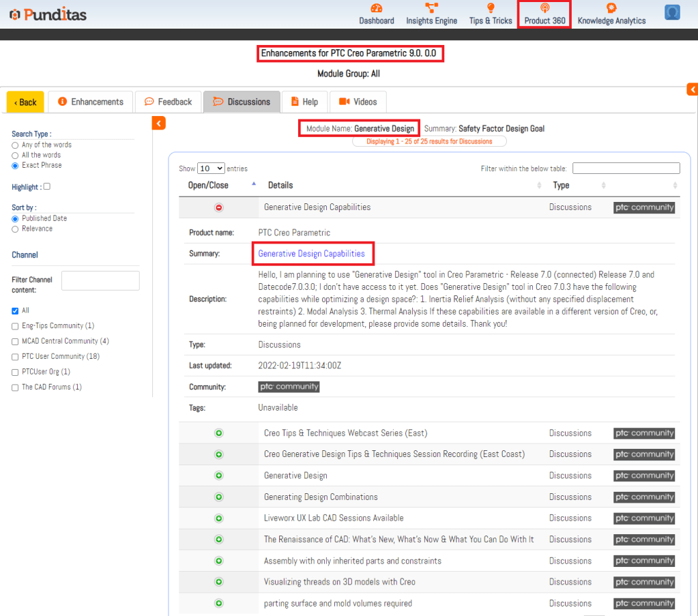The width and height of the screenshot is (698, 616).
Task: Open the Knowledge Analytics icon
Action: point(611,8)
